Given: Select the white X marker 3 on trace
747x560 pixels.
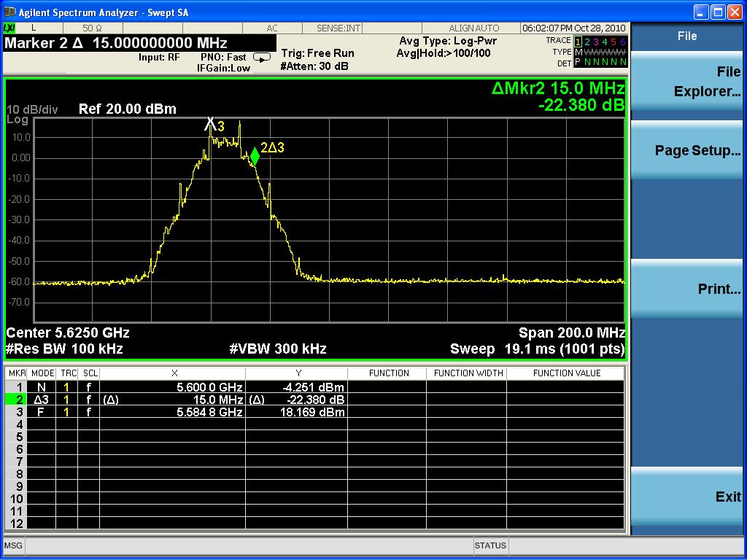Looking at the screenshot, I should pyautogui.click(x=211, y=124).
